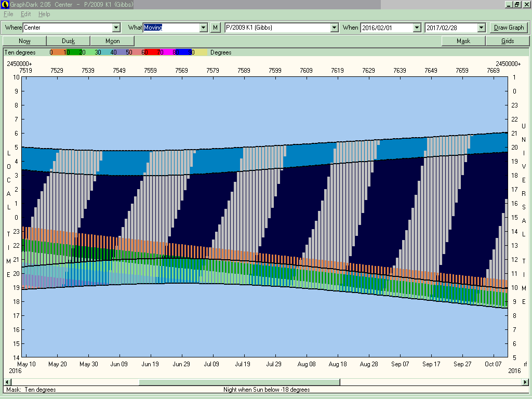Restore the GraphDark window size
This screenshot has height=399, width=532.
pos(517,4)
